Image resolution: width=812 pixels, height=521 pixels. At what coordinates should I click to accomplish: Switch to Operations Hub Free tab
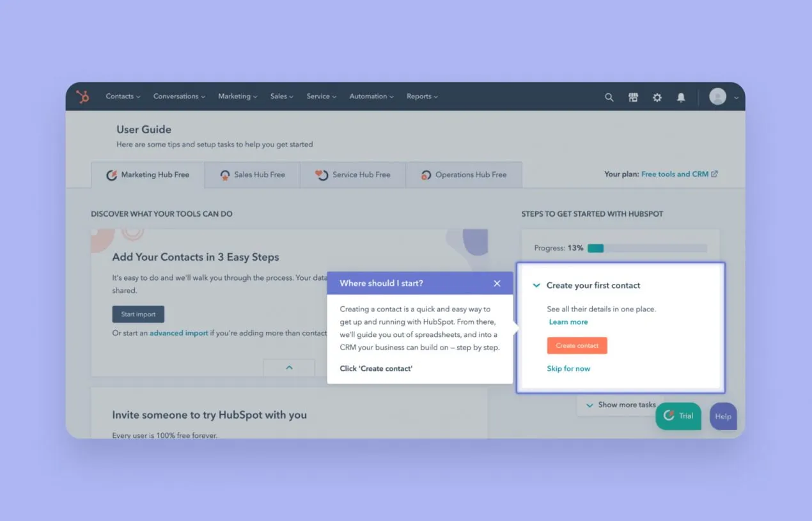click(x=464, y=175)
